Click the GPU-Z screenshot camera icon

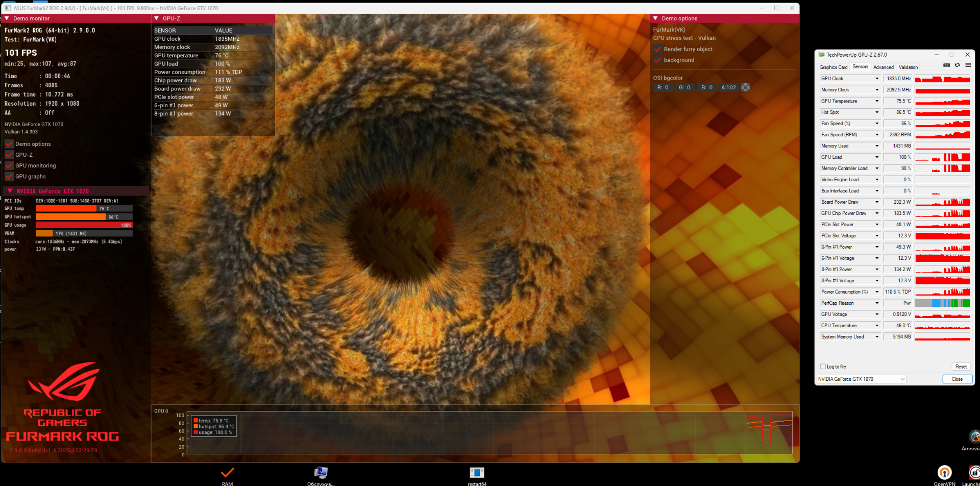946,65
